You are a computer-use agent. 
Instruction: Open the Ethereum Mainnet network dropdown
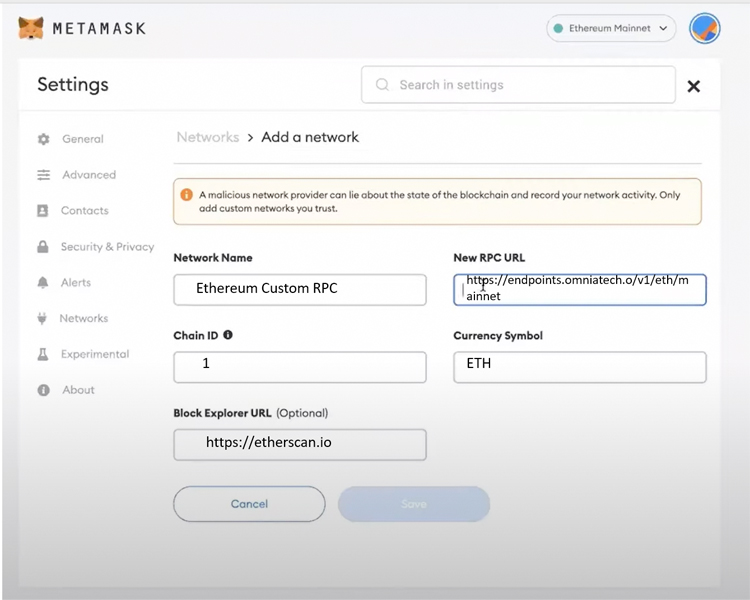(611, 28)
